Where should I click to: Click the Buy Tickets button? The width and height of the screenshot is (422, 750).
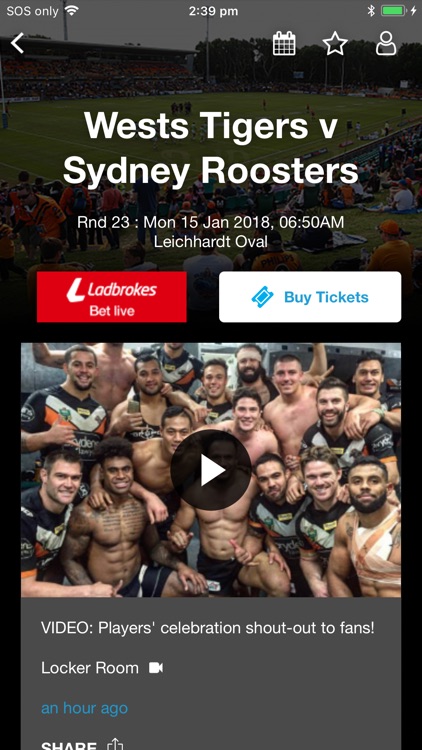click(x=310, y=297)
